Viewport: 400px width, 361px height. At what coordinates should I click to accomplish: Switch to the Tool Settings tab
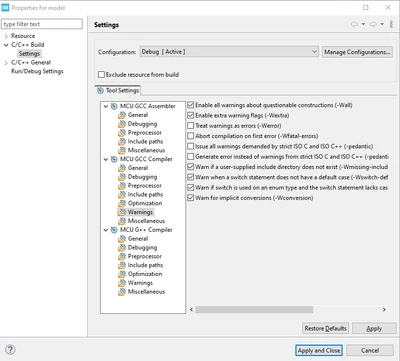pos(118,91)
